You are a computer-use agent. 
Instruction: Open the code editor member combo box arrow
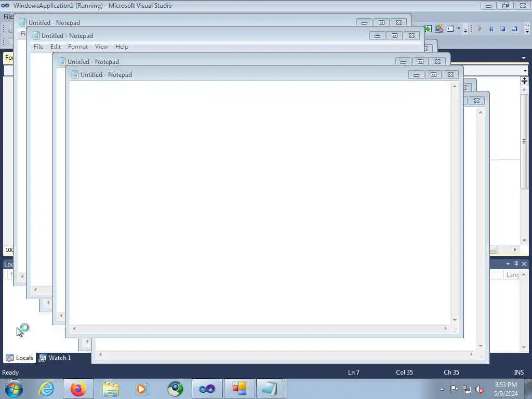coord(525,71)
